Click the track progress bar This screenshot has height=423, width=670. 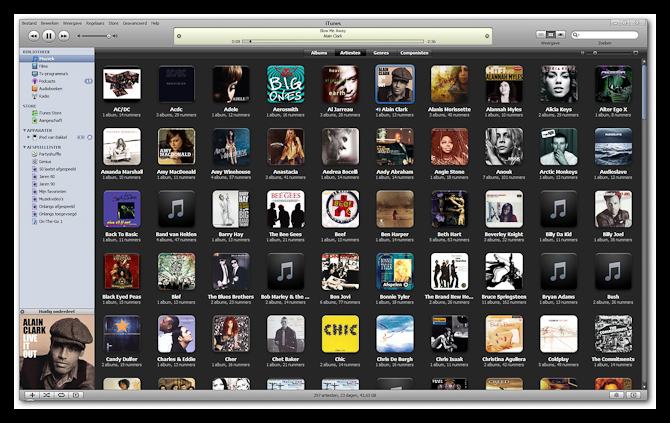pos(333,41)
